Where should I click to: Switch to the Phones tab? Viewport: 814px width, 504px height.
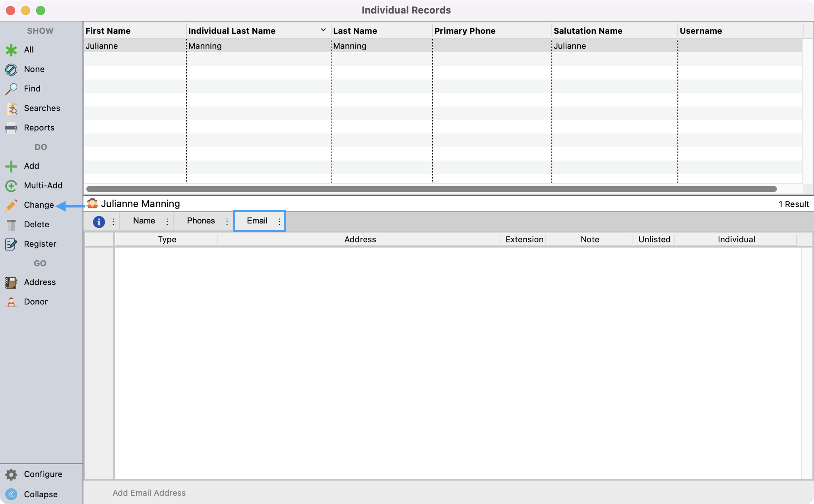(x=201, y=221)
